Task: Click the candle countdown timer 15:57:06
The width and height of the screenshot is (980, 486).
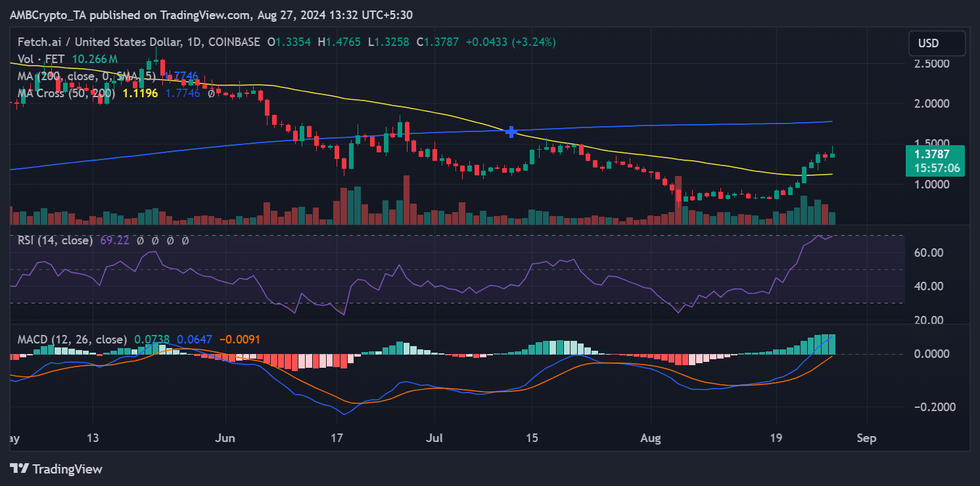Action: pyautogui.click(x=937, y=168)
